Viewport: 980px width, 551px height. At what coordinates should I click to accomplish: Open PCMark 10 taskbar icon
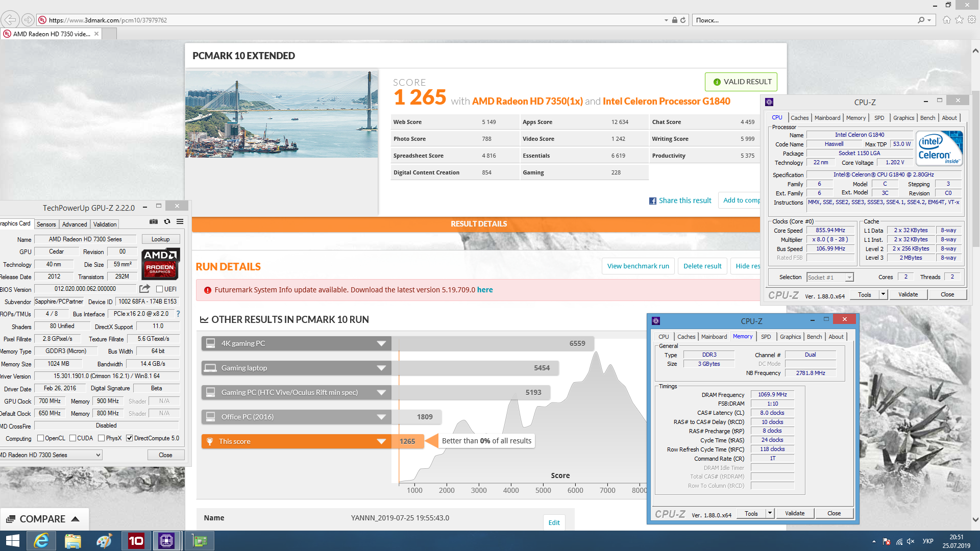(136, 541)
